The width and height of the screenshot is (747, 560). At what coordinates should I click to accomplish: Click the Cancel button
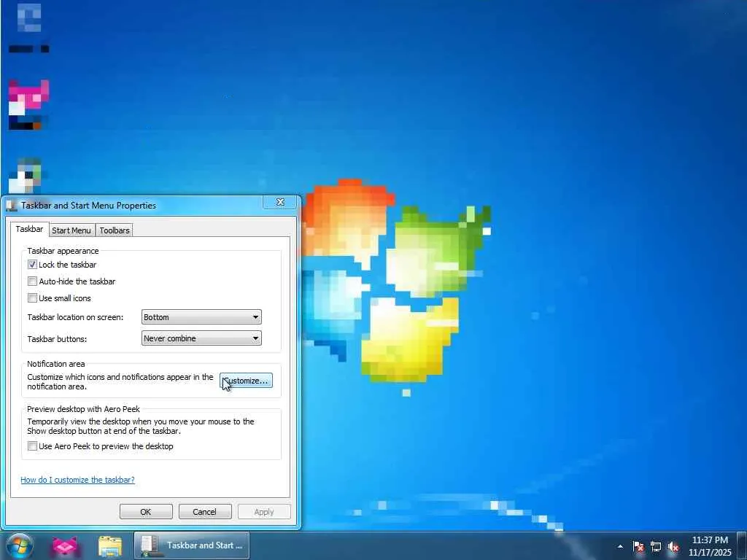(205, 512)
